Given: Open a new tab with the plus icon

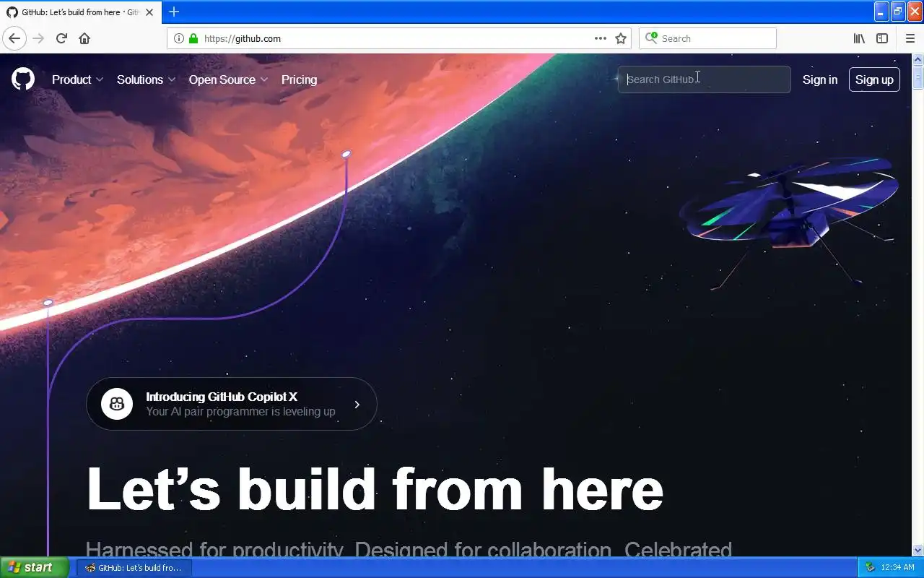Looking at the screenshot, I should click(x=174, y=12).
